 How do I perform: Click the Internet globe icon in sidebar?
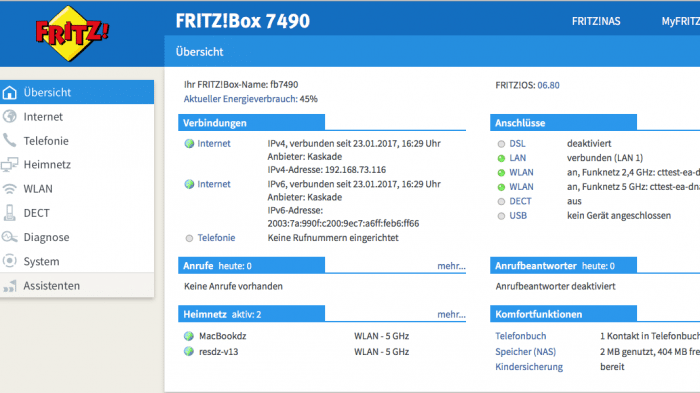[9, 117]
